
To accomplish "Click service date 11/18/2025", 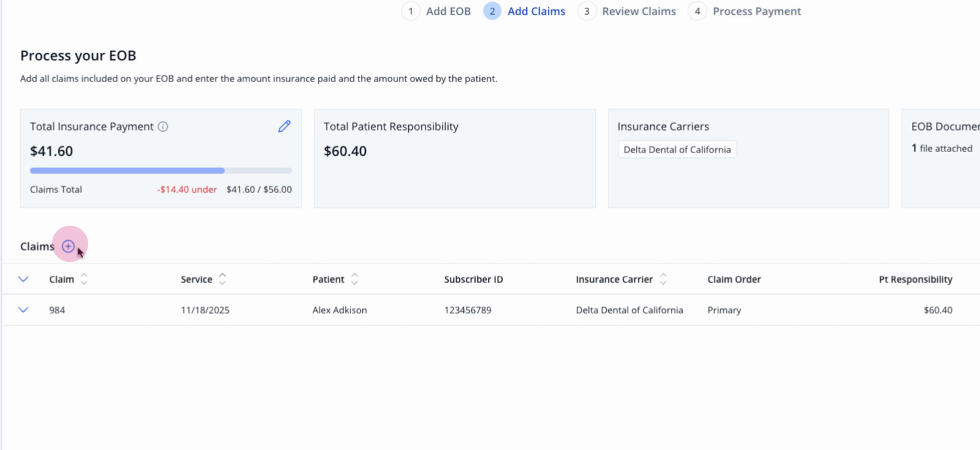I will [205, 310].
